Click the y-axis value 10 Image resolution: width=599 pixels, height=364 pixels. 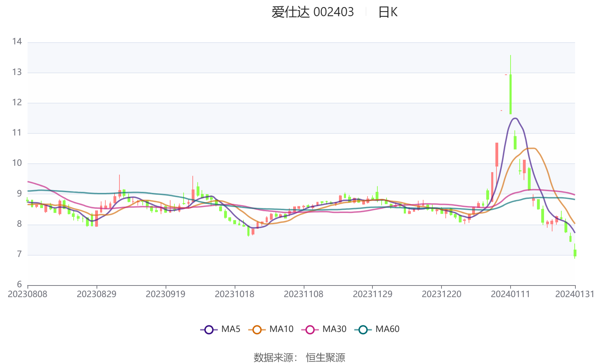pos(17,163)
